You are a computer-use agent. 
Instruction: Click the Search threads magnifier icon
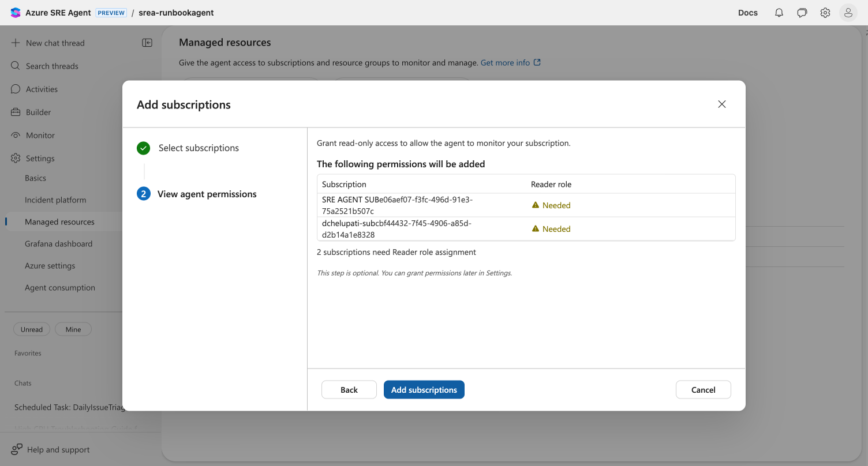(16, 66)
